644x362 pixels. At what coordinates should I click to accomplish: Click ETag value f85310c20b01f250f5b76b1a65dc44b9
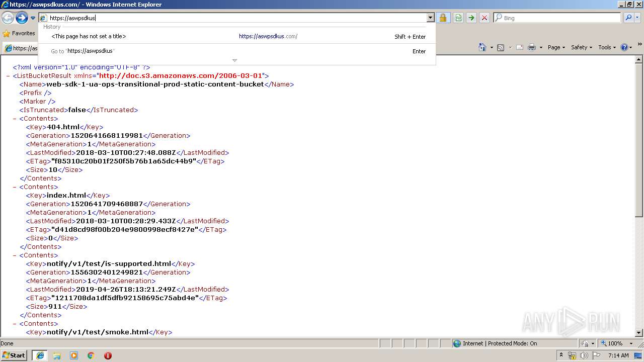tap(124, 161)
